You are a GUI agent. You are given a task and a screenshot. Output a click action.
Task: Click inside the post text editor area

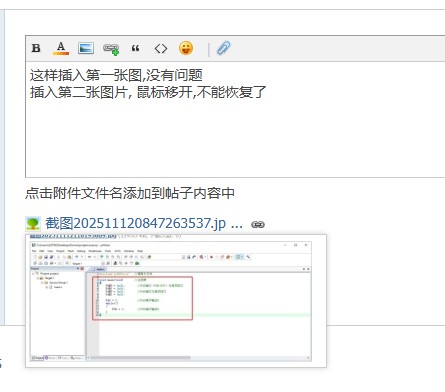(235, 119)
